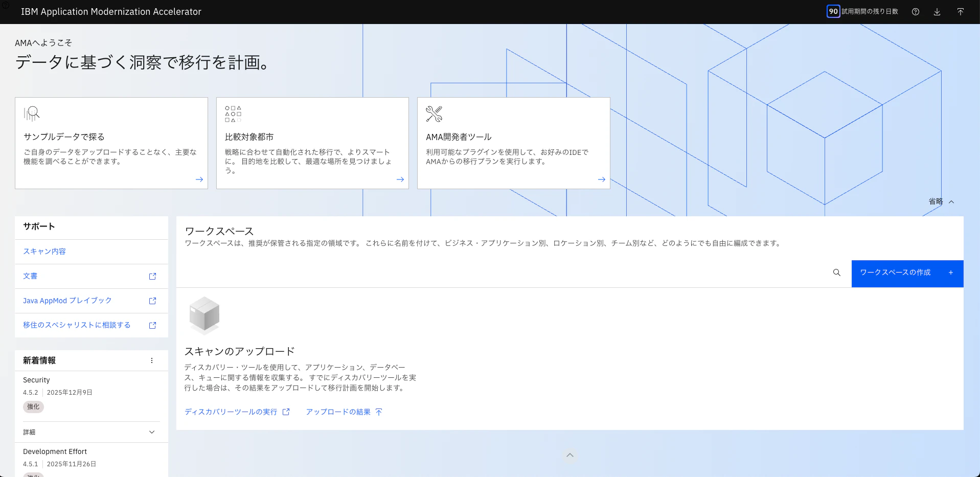Viewport: 980px width, 477px height.
Task: Expand the 詳細 section under Security
Action: 92,432
